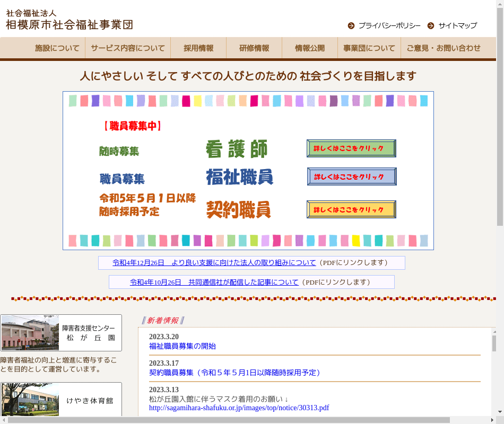The height and width of the screenshot is (424, 504).
Task: Open the サイトマップ link
Action: pyautogui.click(x=457, y=25)
